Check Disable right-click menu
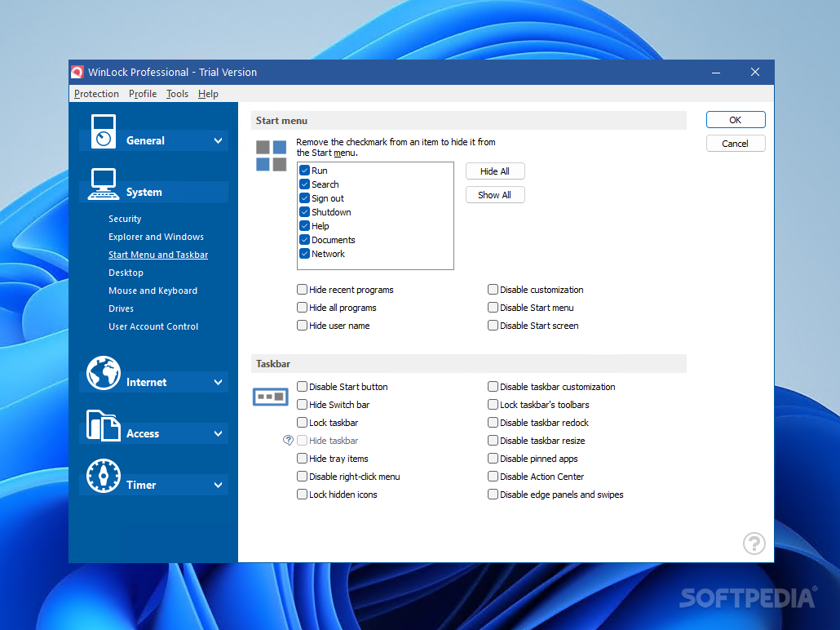 point(302,477)
